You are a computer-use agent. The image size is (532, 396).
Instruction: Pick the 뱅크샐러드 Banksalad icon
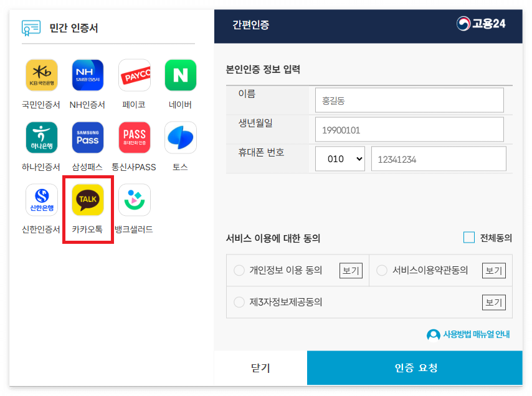[x=135, y=200]
